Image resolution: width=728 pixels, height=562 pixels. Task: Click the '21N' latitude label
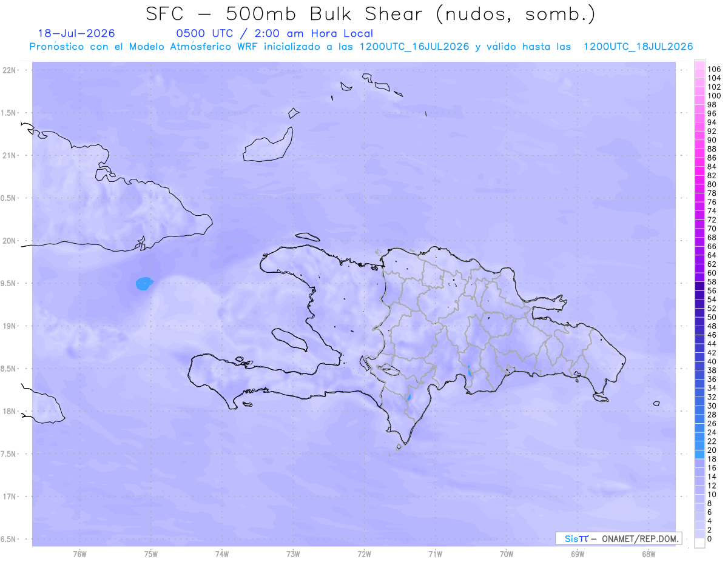10,155
